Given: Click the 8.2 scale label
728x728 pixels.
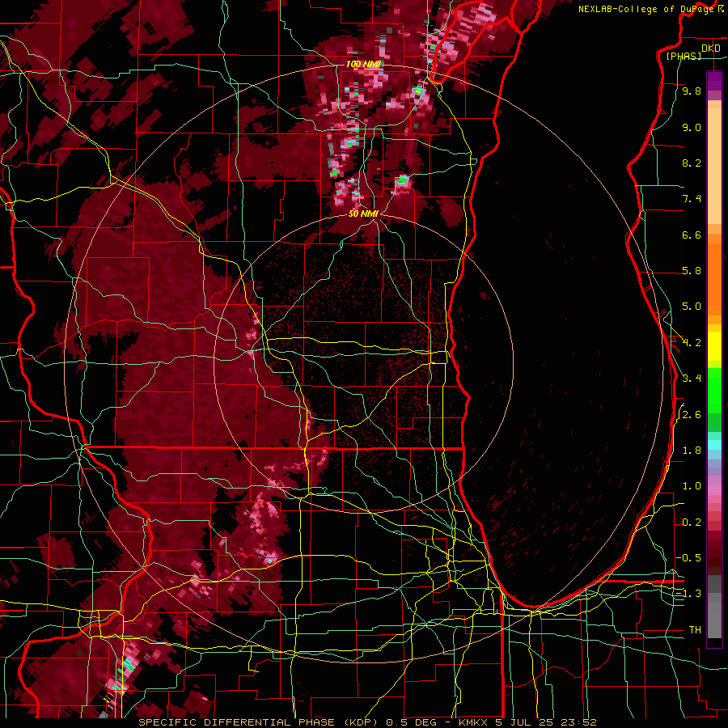Looking at the screenshot, I should 692,163.
